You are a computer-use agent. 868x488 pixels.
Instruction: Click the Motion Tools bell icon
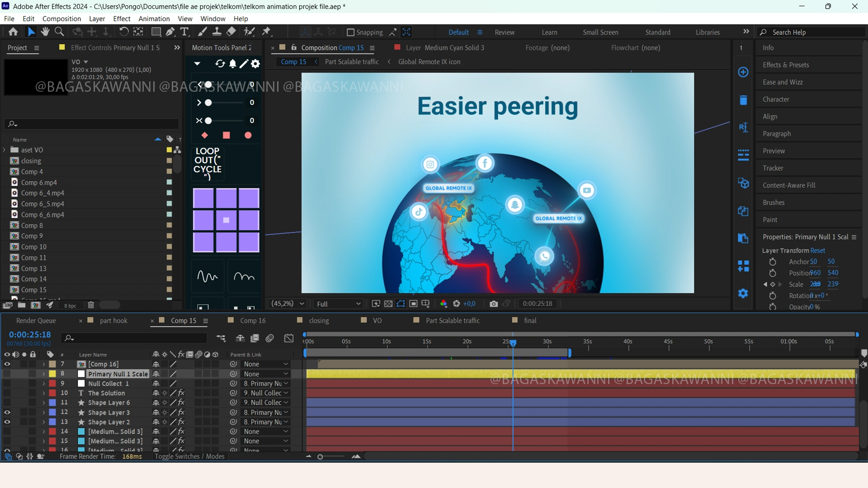coord(232,64)
